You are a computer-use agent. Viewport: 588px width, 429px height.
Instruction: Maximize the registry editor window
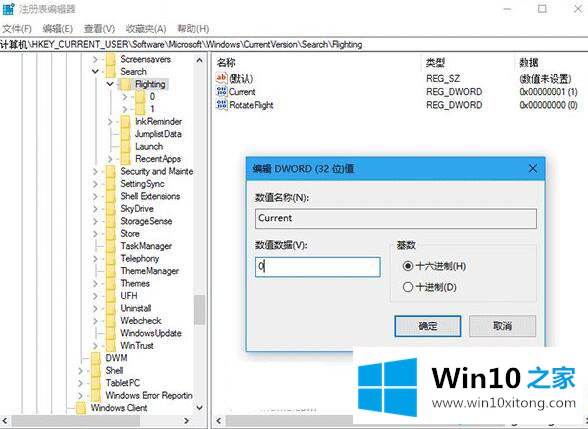(542, 8)
